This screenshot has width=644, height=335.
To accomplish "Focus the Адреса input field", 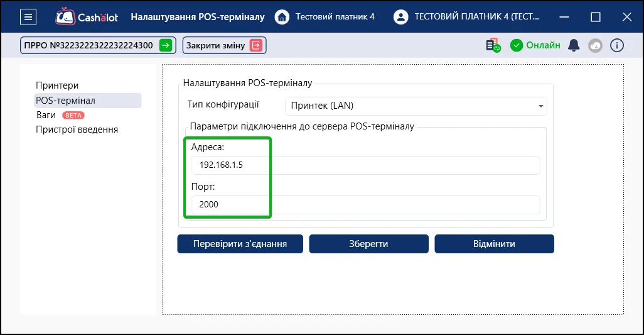I will pos(365,165).
